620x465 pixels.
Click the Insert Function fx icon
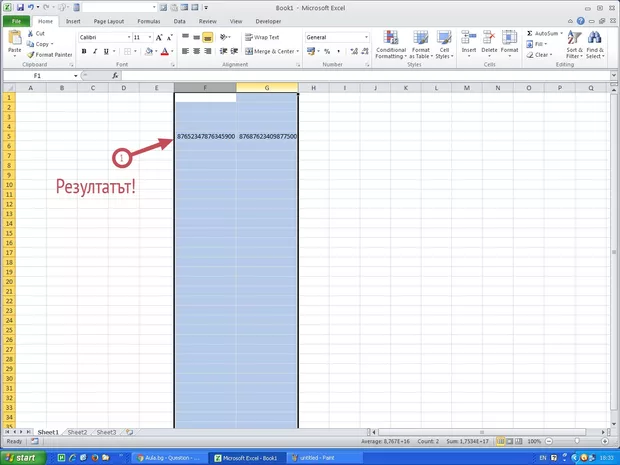pyautogui.click(x=115, y=75)
